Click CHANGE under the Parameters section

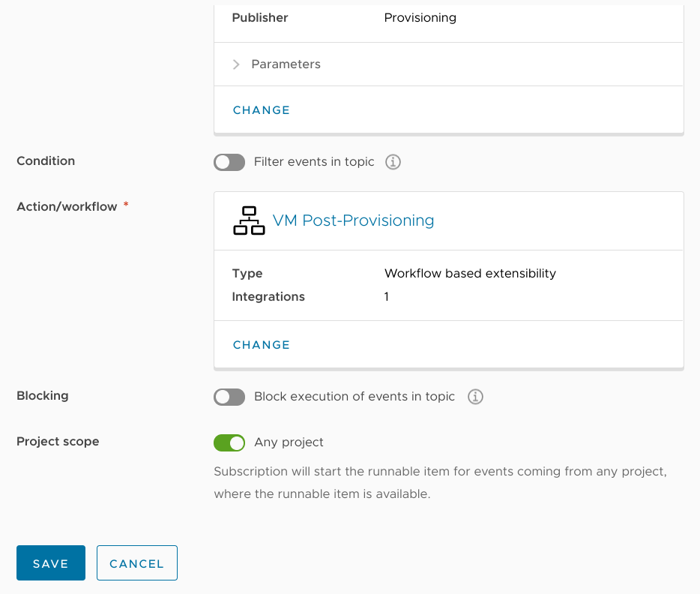coord(262,109)
